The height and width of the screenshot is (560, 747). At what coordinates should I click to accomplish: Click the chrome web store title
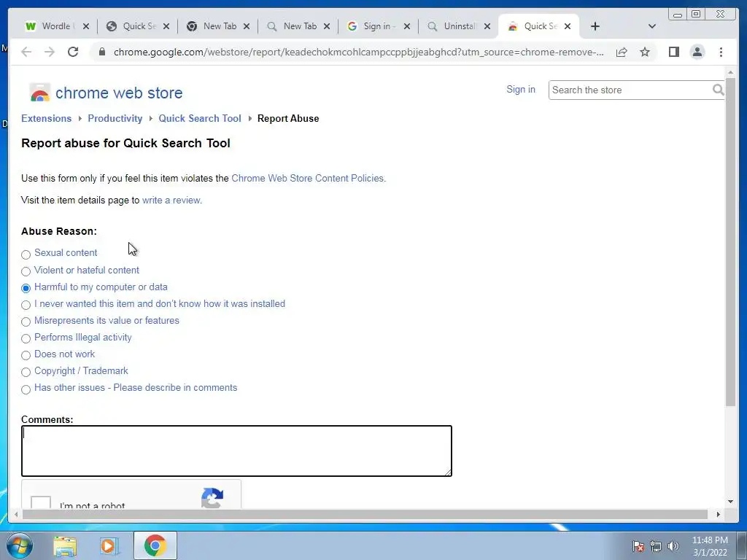coord(119,93)
